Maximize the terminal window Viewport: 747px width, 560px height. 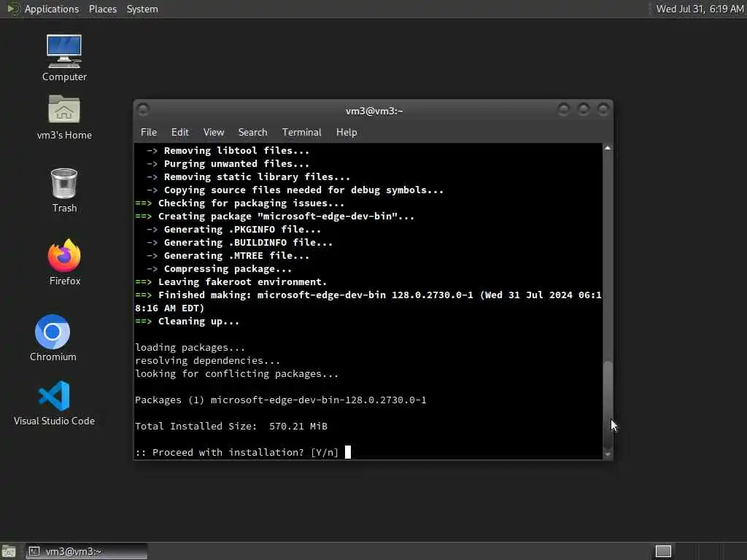tap(583, 110)
